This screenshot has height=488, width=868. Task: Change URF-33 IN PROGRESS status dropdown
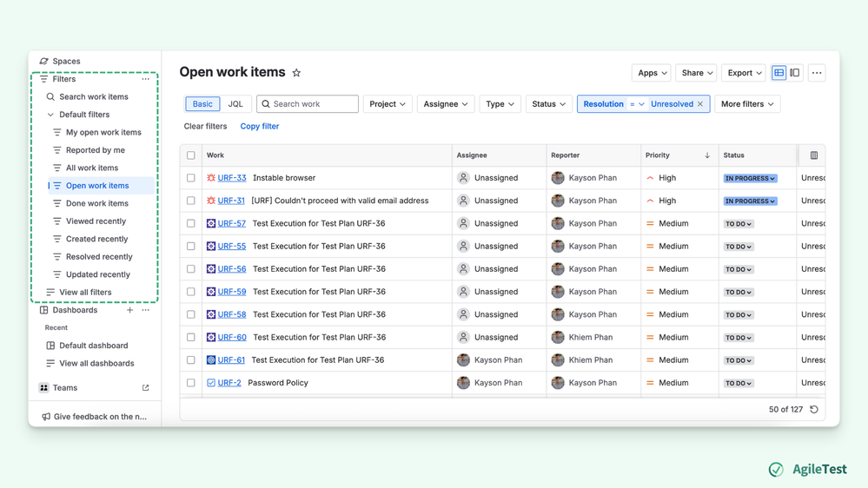coord(750,178)
